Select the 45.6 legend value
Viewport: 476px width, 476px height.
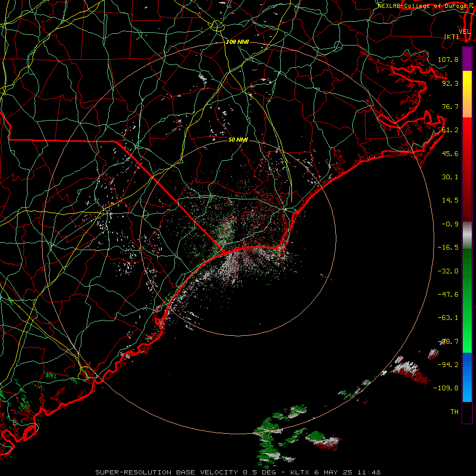(450, 153)
